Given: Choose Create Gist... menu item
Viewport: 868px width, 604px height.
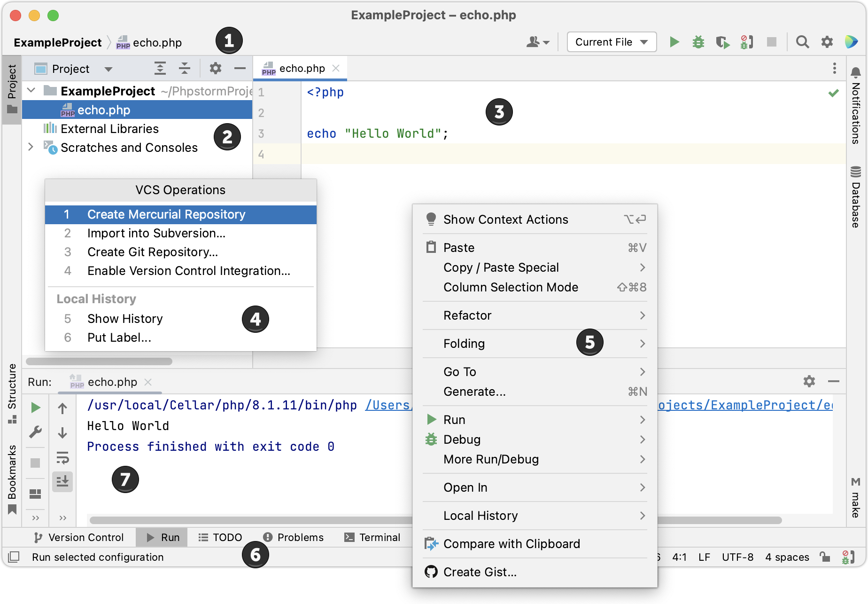Looking at the screenshot, I should coord(535,572).
